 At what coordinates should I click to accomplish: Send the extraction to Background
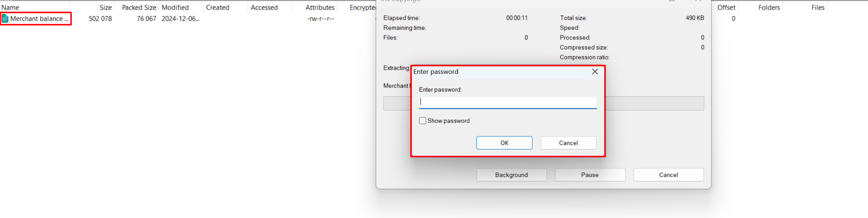511,175
